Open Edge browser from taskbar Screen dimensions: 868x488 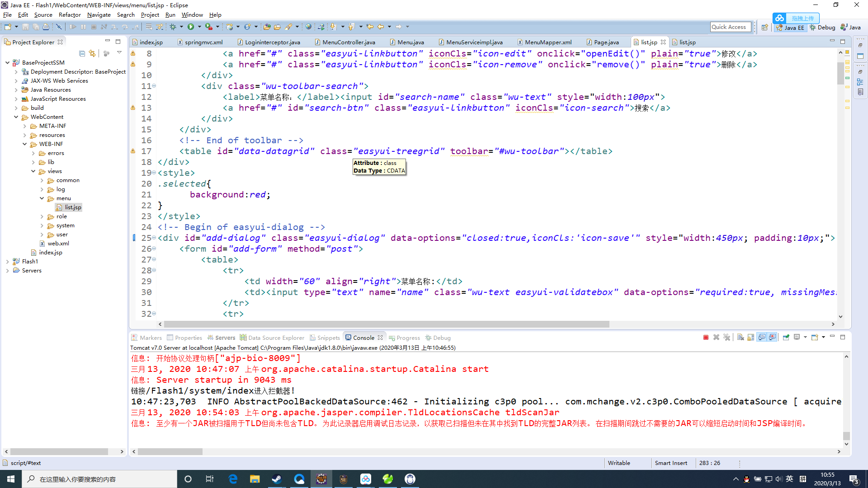(233, 479)
